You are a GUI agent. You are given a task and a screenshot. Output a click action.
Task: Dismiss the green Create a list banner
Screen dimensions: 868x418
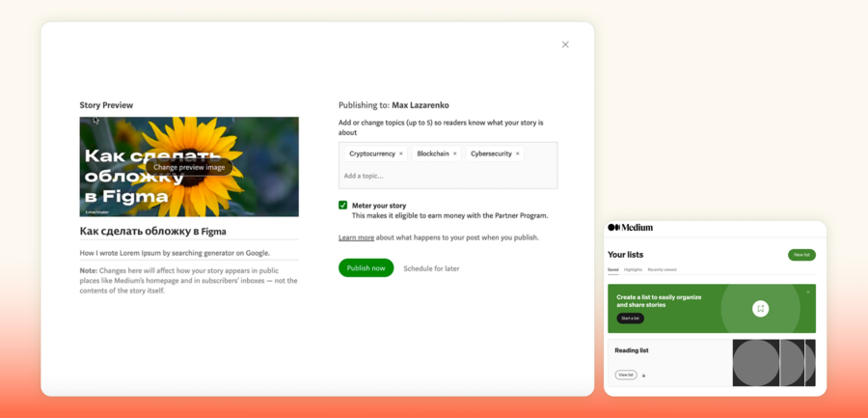[807, 293]
